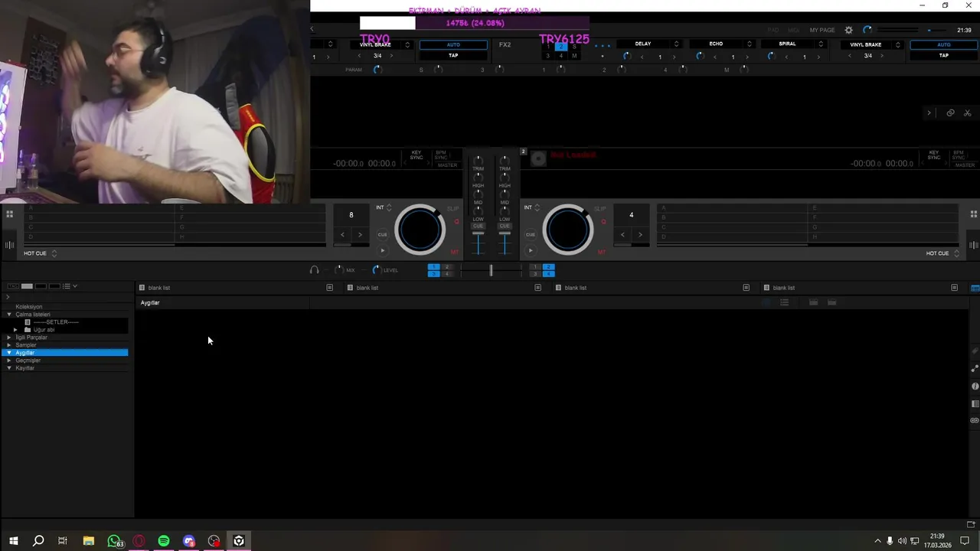Click the SETLER playlist icon
This screenshot has width=980, height=551.
coord(28,322)
